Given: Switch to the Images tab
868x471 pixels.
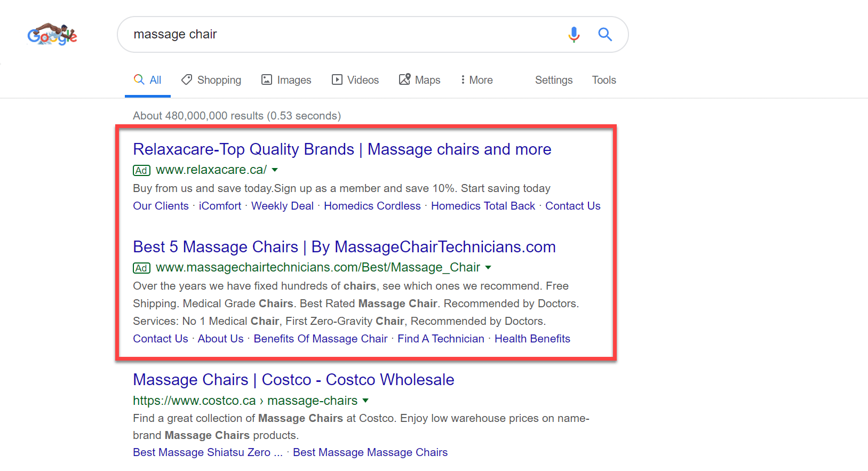Looking at the screenshot, I should click(286, 80).
